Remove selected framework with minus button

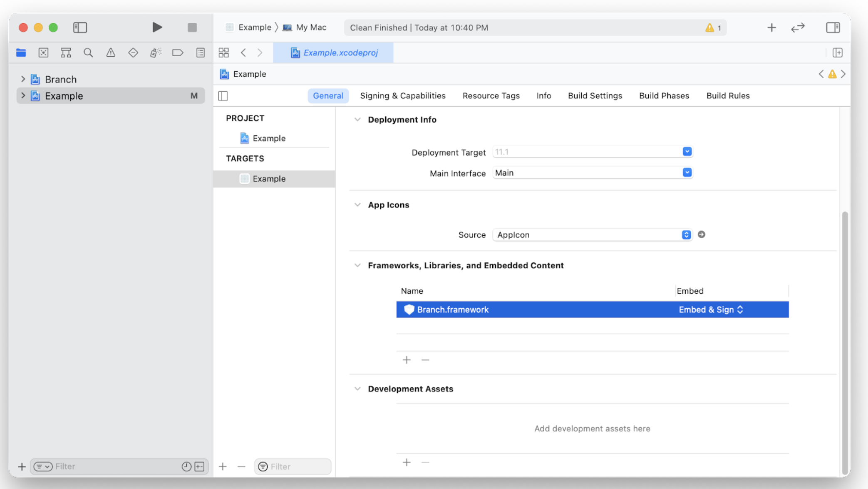point(425,360)
